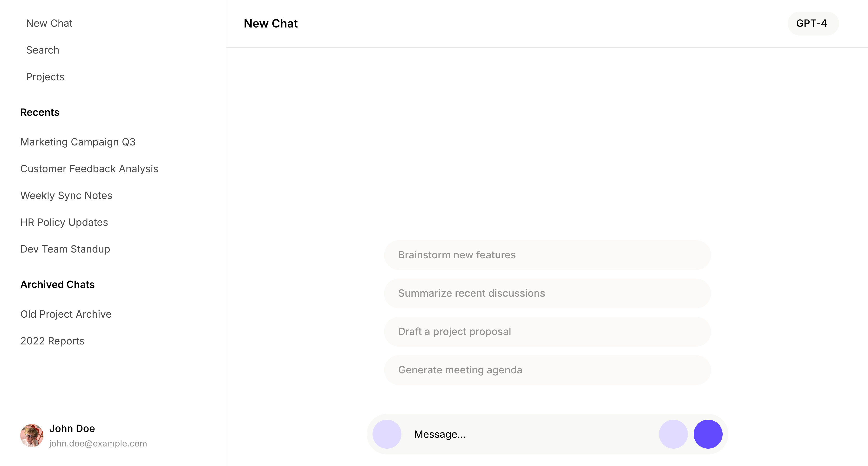Start a New Chat from the sidebar
The height and width of the screenshot is (466, 868).
49,23
